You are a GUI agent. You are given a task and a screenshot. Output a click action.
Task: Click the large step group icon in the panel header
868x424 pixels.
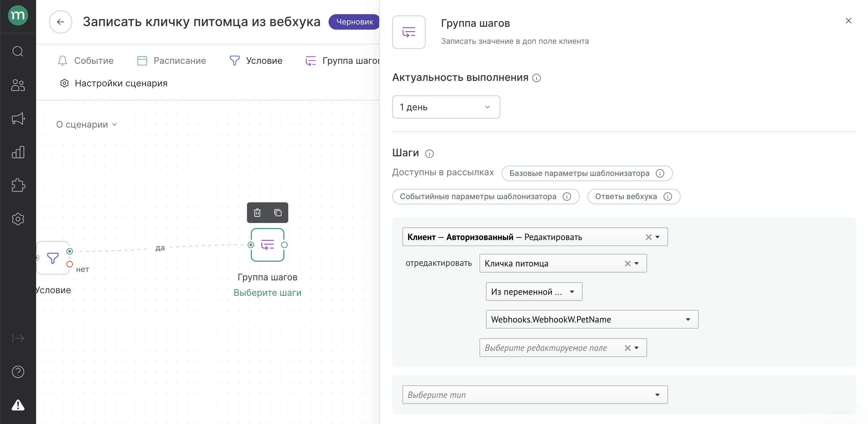tap(409, 32)
